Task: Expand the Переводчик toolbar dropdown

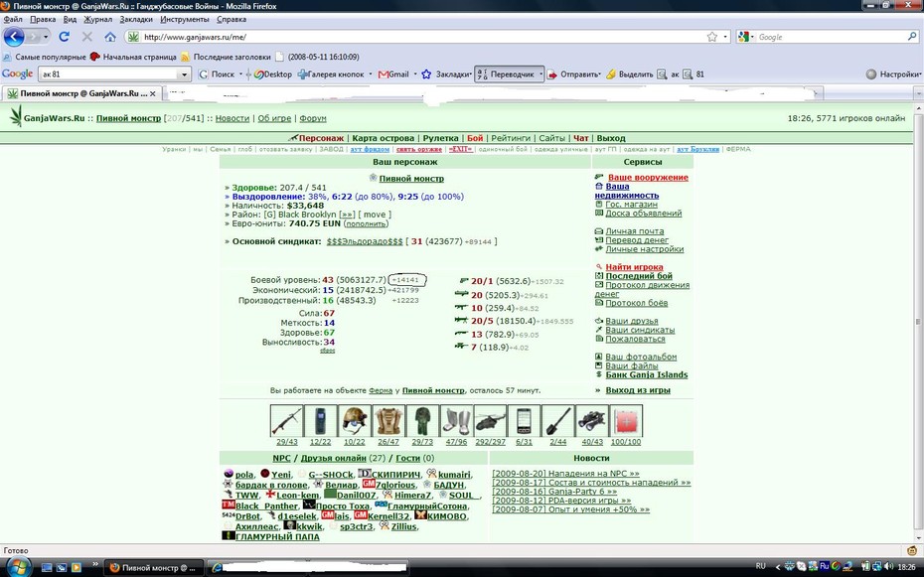Action: pyautogui.click(x=540, y=74)
